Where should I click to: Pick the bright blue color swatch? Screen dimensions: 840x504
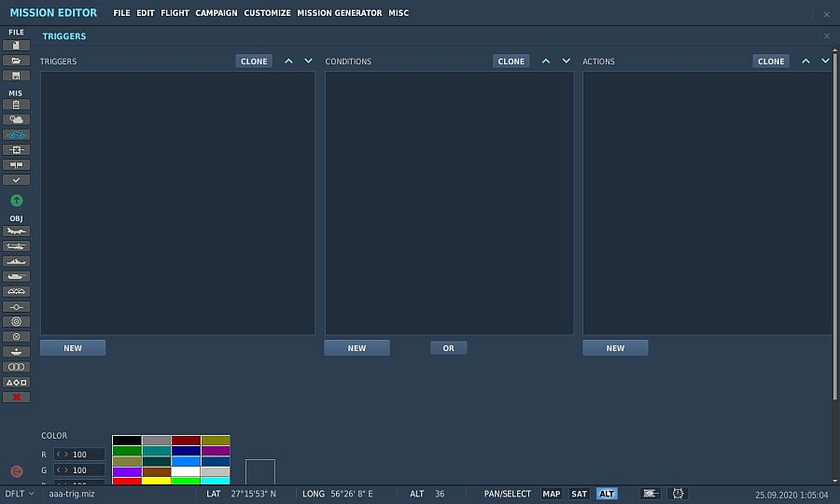(x=186, y=461)
